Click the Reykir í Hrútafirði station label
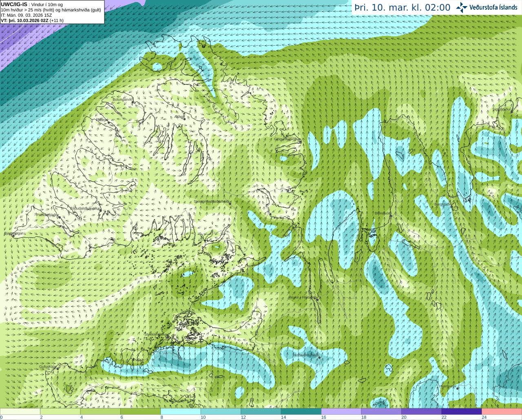522x420 pixels. click(x=302, y=297)
